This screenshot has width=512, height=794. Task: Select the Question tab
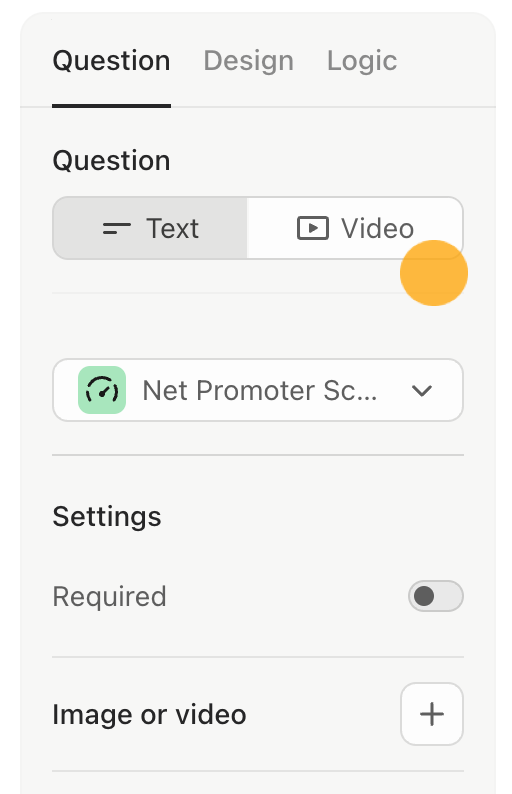tap(111, 61)
